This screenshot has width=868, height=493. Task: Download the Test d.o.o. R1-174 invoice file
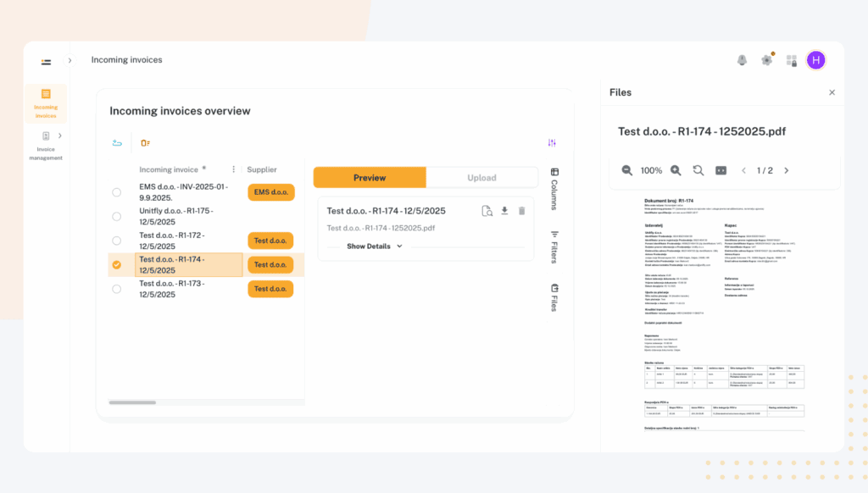pos(504,210)
